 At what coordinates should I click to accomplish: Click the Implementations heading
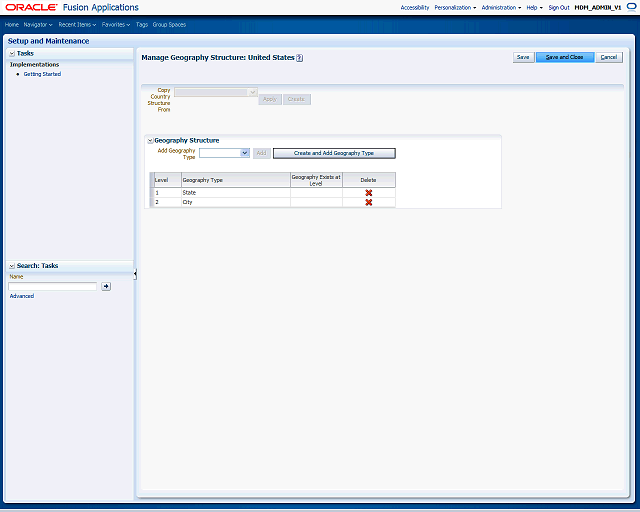click(34, 65)
